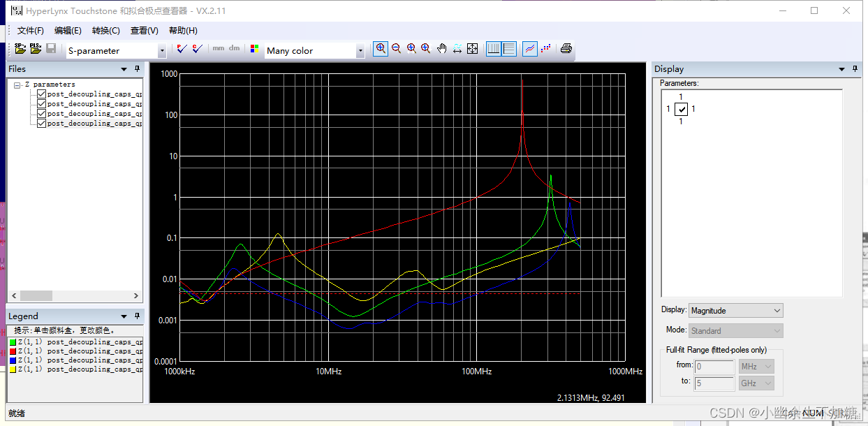Open the Display Magnitude dropdown
Screen dimensions: 868x426
pos(736,311)
